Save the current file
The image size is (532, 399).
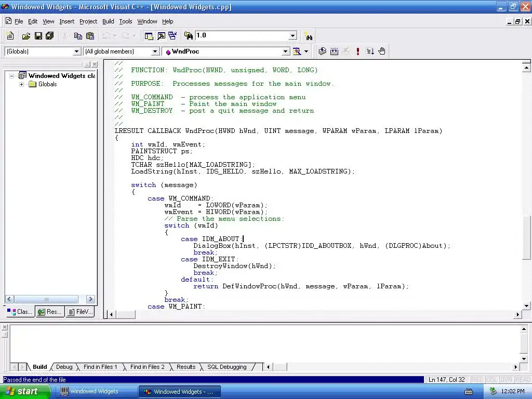[x=38, y=36]
